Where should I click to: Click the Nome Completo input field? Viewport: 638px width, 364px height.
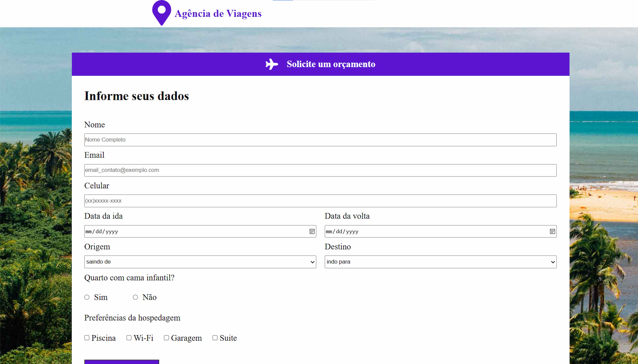[320, 140]
